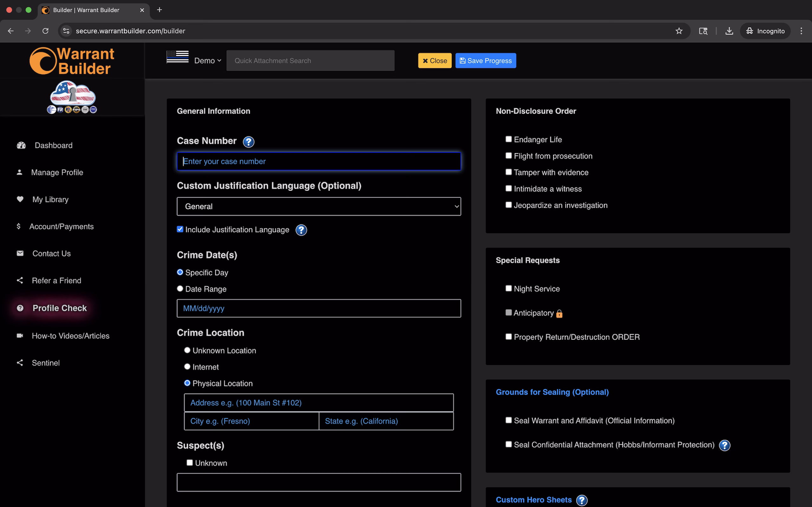
Task: Click the Save Progress button
Action: click(x=485, y=61)
